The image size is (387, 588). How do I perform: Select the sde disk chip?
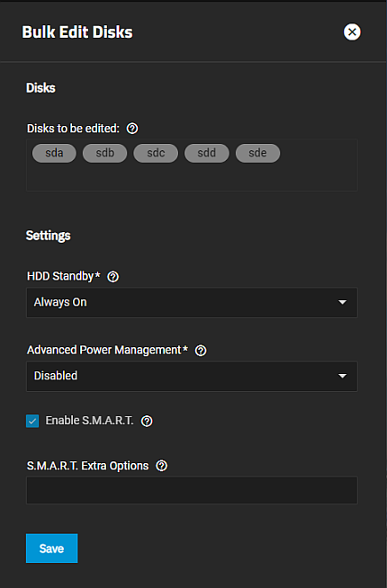pos(257,153)
